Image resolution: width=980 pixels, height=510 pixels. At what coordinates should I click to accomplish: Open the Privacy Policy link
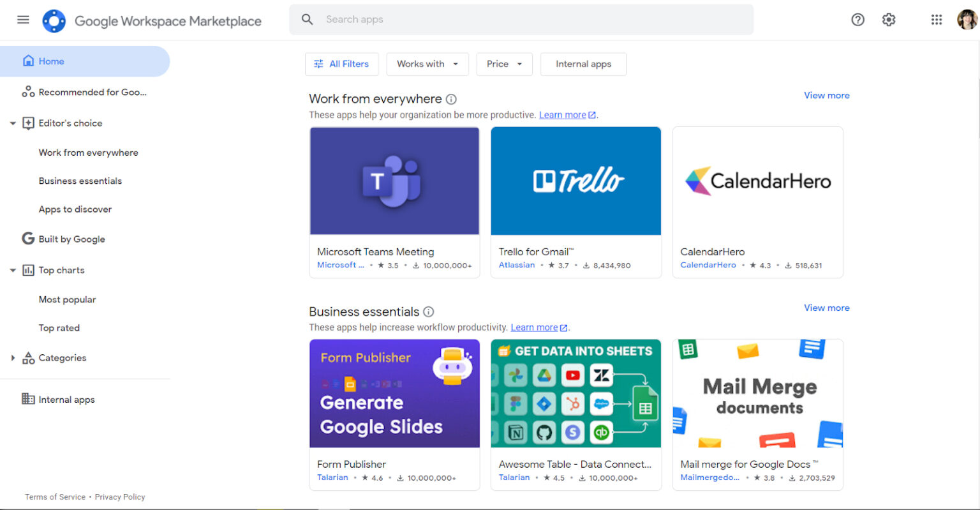pyautogui.click(x=120, y=497)
